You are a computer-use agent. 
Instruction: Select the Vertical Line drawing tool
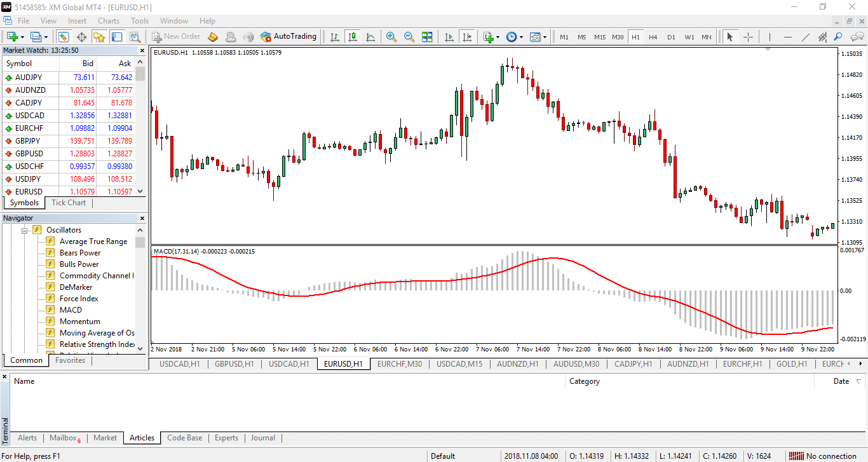pos(770,37)
